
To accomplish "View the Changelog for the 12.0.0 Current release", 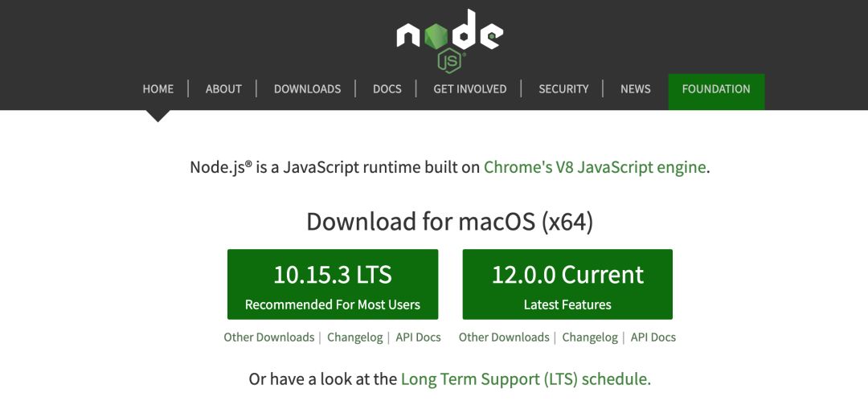I will coord(590,337).
